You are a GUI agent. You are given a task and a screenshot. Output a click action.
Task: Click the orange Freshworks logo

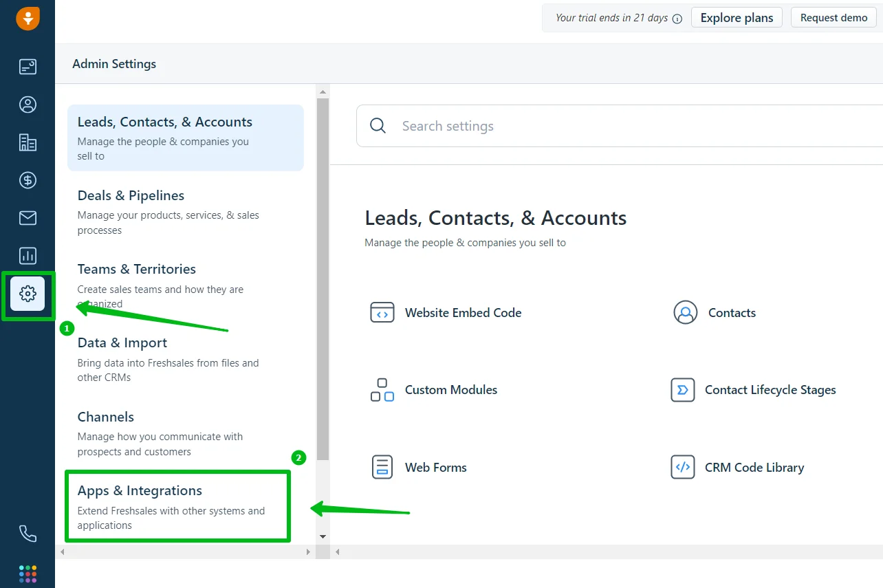click(x=28, y=19)
